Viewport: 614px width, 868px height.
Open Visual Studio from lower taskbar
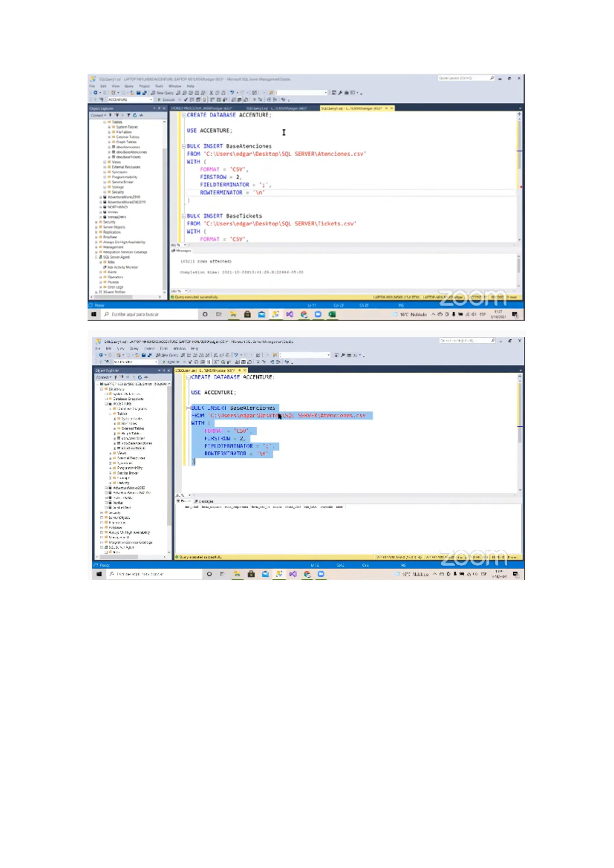tap(293, 574)
